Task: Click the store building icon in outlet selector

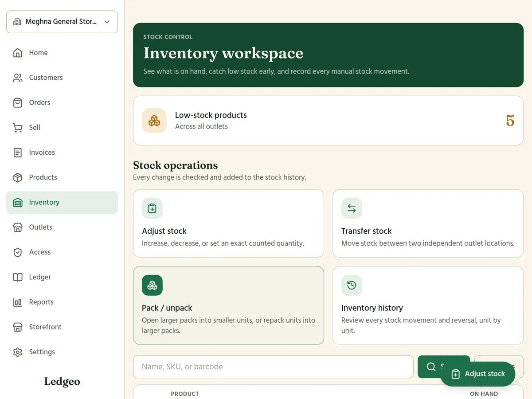Action: pyautogui.click(x=17, y=22)
